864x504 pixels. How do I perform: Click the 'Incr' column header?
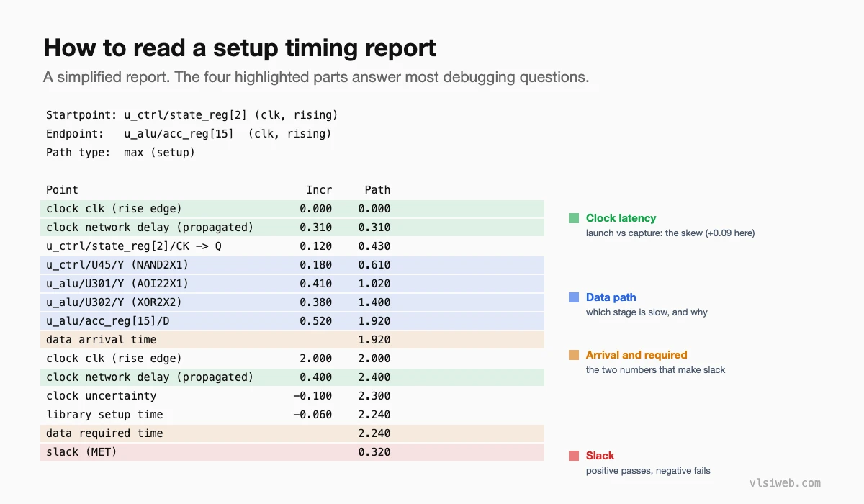(319, 190)
